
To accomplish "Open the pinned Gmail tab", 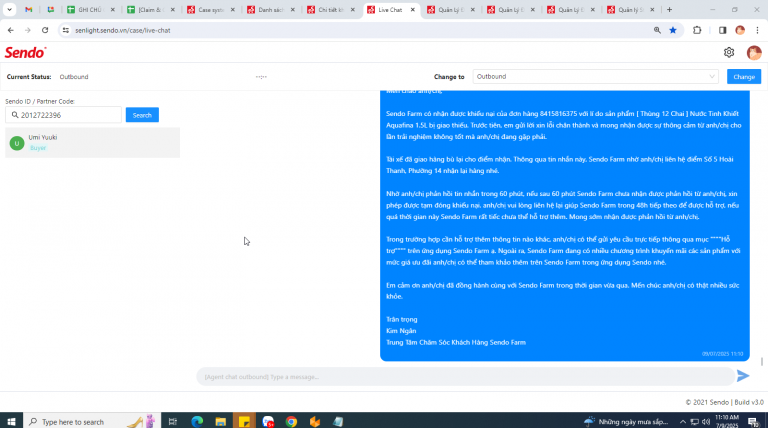I will (28, 10).
